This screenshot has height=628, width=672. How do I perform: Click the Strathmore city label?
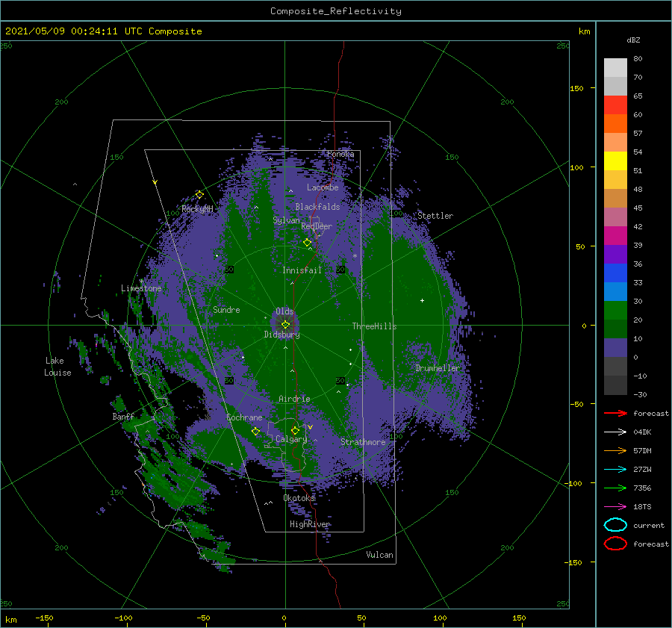[363, 442]
